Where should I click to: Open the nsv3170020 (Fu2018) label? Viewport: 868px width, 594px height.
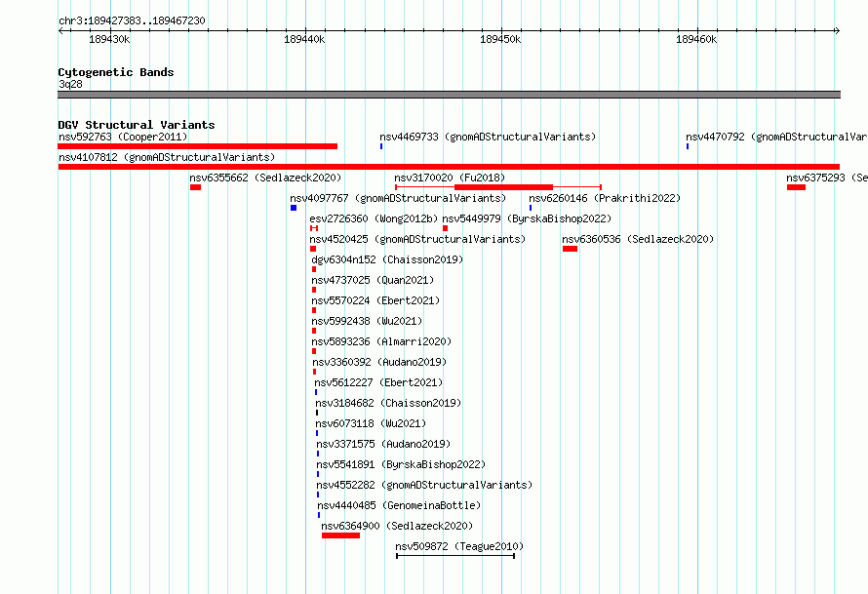(450, 178)
